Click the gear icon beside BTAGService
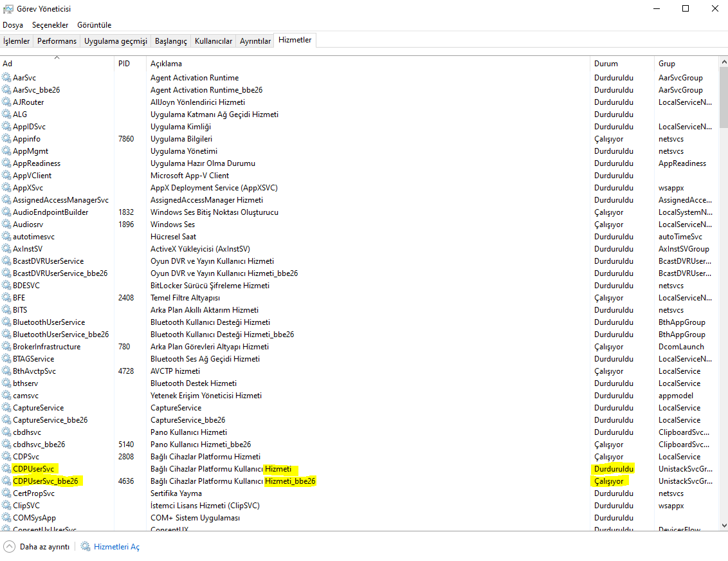 [x=6, y=359]
